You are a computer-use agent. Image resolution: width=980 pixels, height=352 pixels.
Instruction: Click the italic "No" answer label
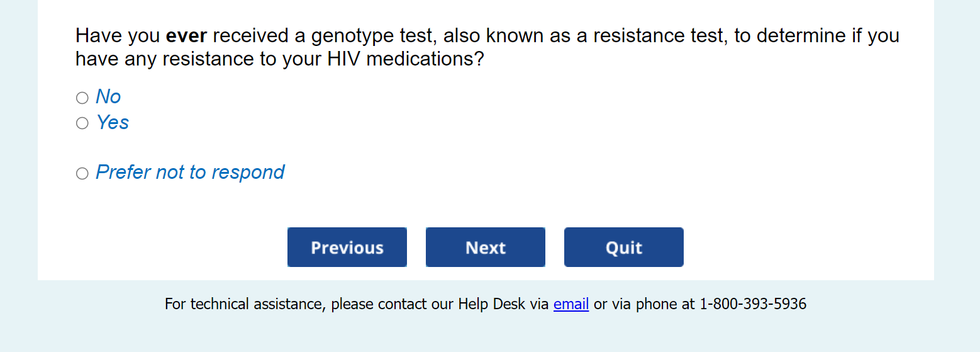pos(108,96)
